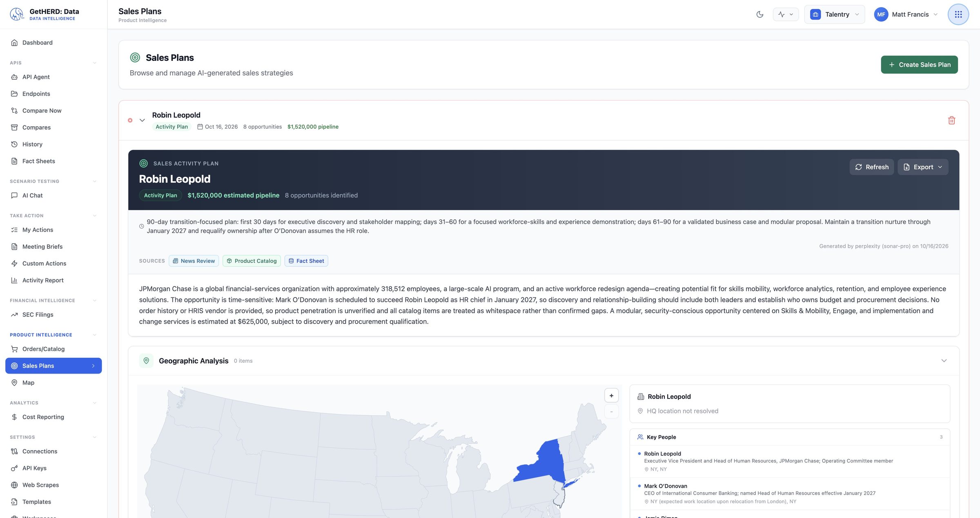Select the Robin Leopold plan status dot
This screenshot has width=980, height=518.
coord(130,120)
